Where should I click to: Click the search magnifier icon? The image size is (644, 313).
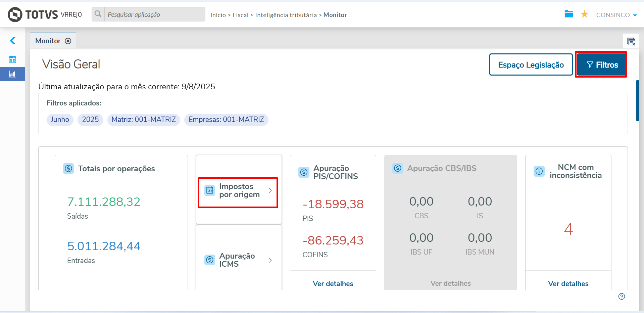click(x=98, y=14)
